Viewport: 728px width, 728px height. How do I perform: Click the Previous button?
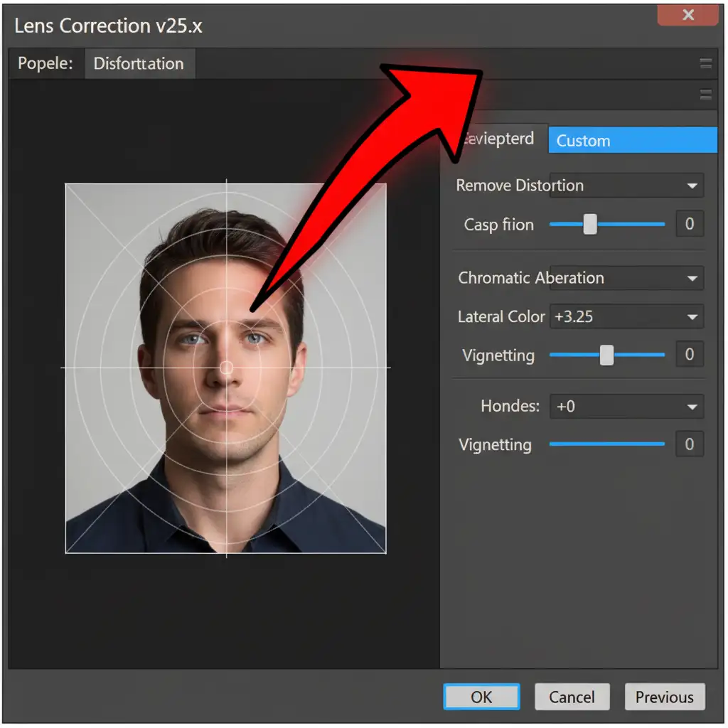coord(664,697)
